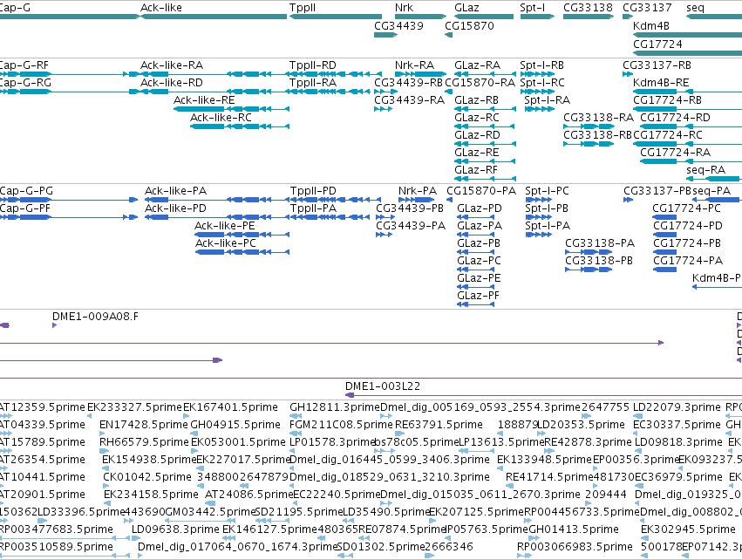The width and height of the screenshot is (742, 560).
Task: Select the GLaz gene label
Action: click(x=466, y=8)
